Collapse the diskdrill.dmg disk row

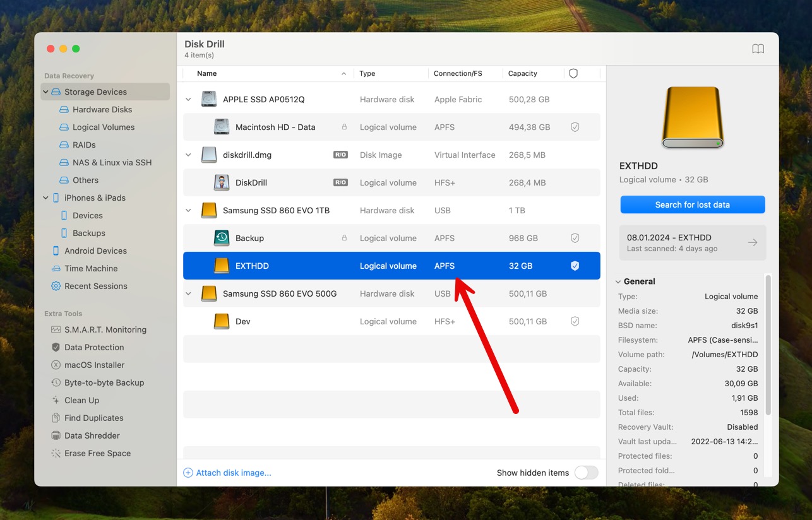coord(188,155)
